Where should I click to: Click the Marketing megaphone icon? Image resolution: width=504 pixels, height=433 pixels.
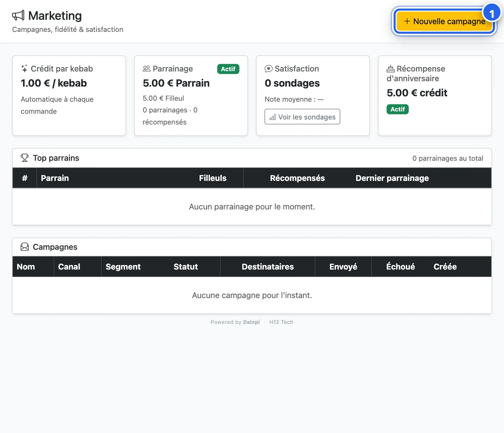(x=18, y=15)
